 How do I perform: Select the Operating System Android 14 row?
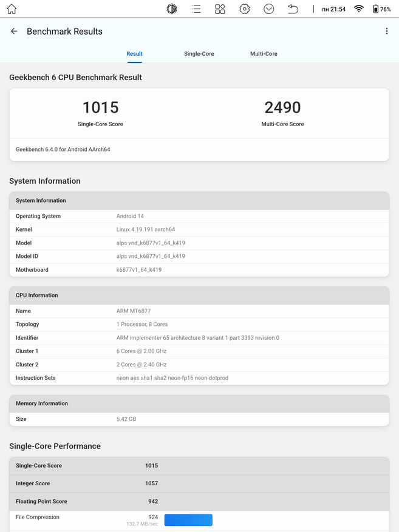point(199,216)
